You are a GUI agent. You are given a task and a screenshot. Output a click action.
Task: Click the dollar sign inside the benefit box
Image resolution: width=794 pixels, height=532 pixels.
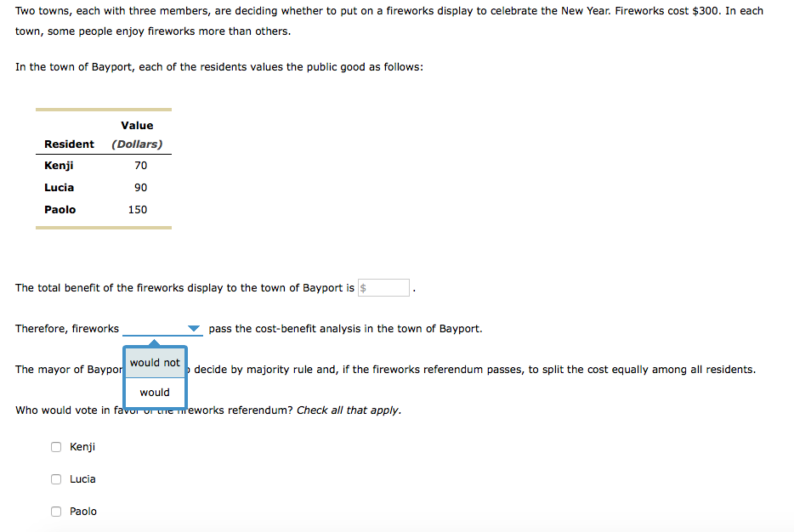coord(363,288)
